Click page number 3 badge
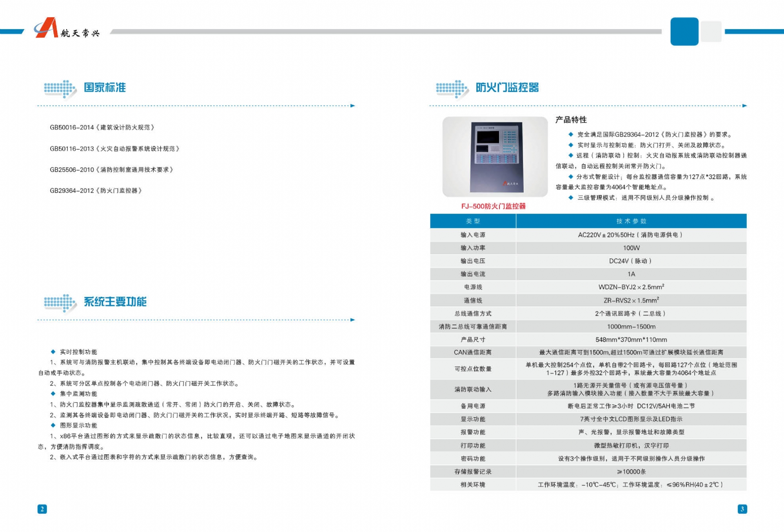This screenshot has width=784, height=532. point(742,509)
